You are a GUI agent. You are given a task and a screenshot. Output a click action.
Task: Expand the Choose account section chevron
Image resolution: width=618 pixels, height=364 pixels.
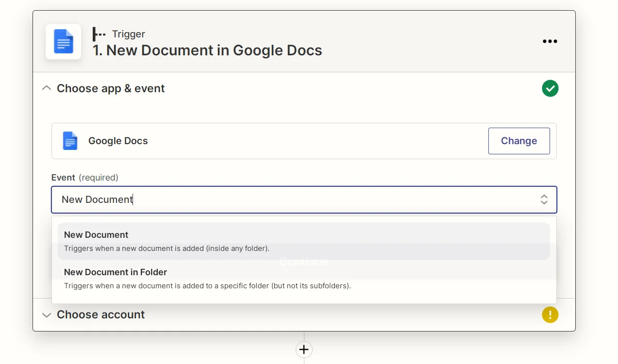point(47,315)
